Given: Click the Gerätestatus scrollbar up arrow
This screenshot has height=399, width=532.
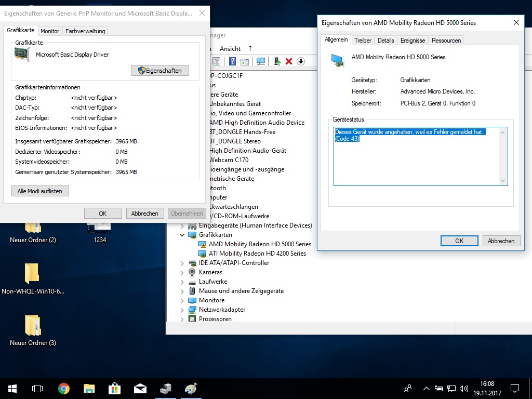Looking at the screenshot, I should point(503,132).
